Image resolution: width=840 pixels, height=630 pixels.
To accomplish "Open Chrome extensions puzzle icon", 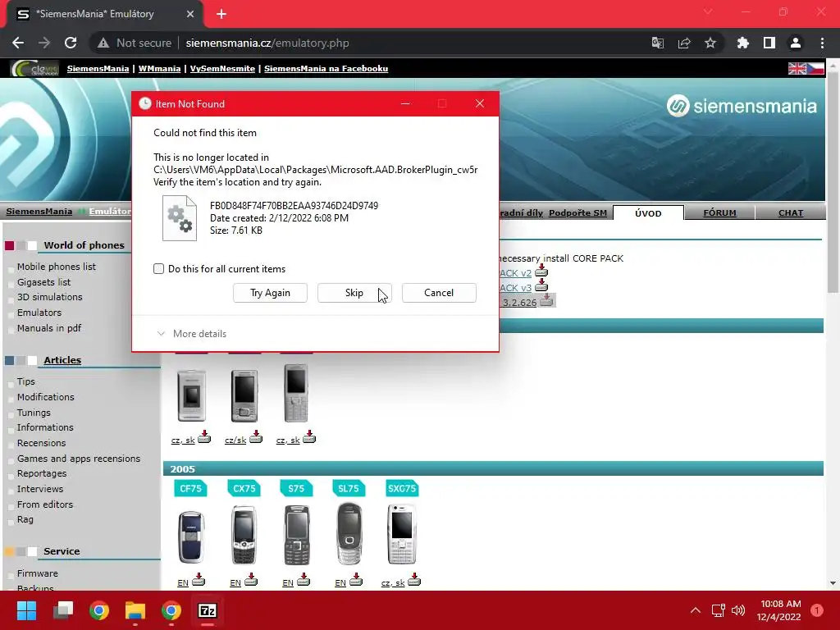I will pos(742,43).
